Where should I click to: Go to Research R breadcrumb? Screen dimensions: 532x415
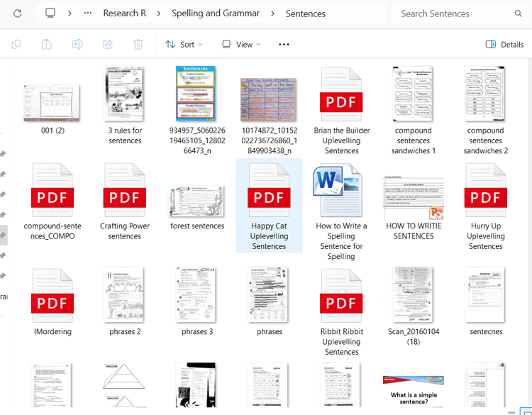125,13
